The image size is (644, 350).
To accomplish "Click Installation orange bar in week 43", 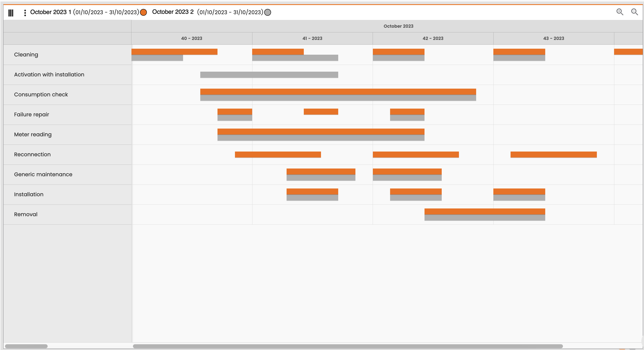I will coord(519,191).
